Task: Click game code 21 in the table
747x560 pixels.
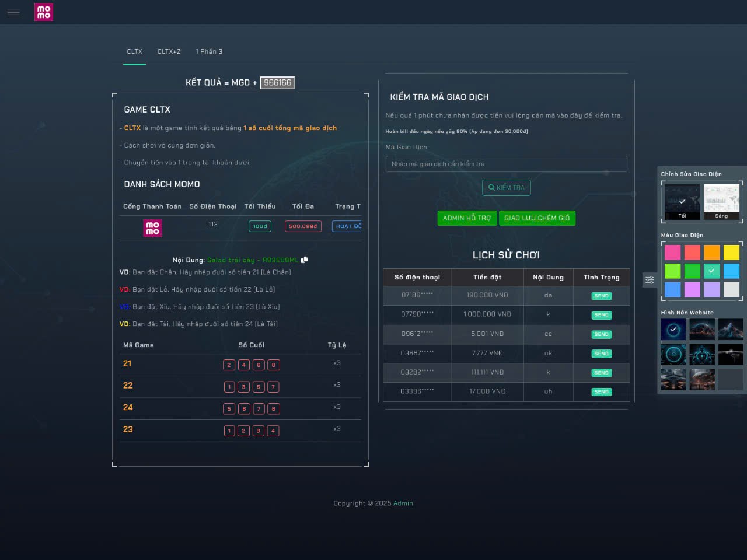Action: click(x=127, y=363)
